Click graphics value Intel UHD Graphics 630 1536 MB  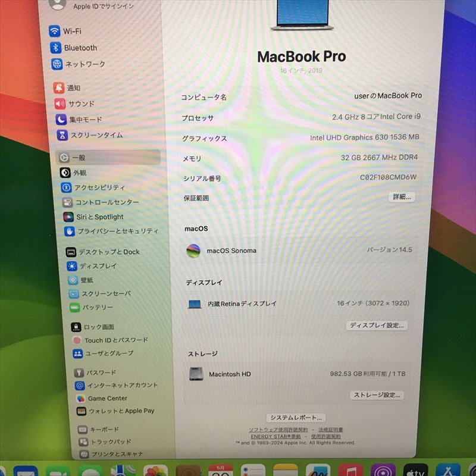(x=364, y=137)
